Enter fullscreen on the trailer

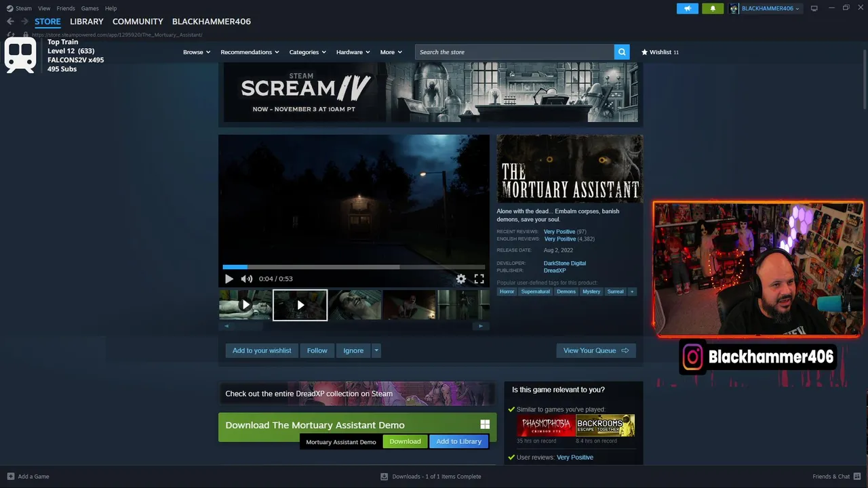tap(479, 279)
